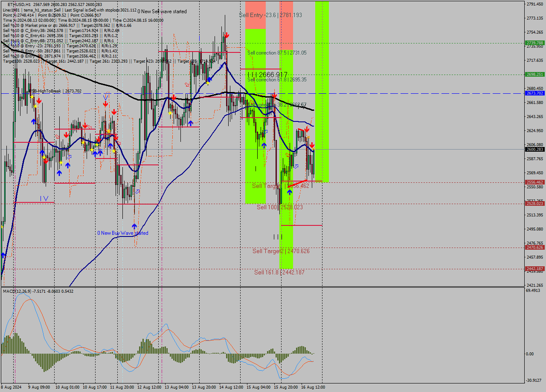Click the '13 Aug 04:00' time axis label

[x=177, y=387]
